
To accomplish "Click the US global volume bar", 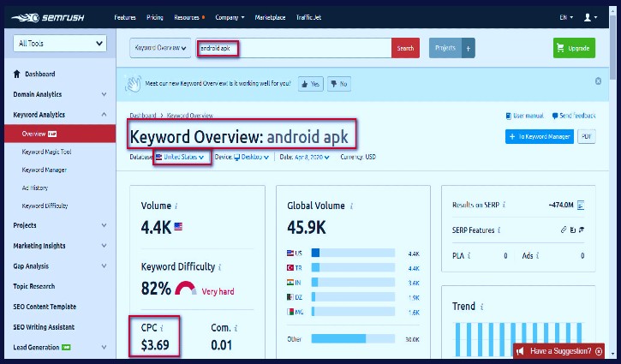I will tap(353, 254).
